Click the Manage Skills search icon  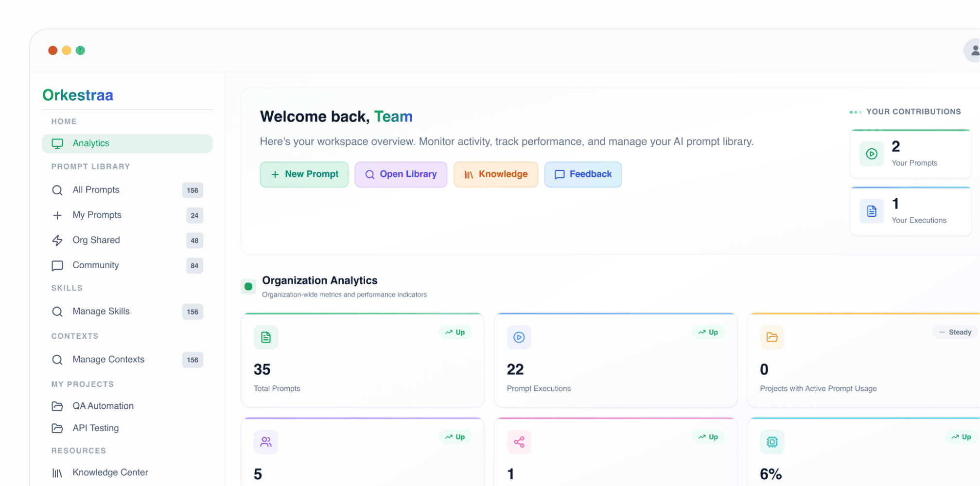(x=57, y=312)
